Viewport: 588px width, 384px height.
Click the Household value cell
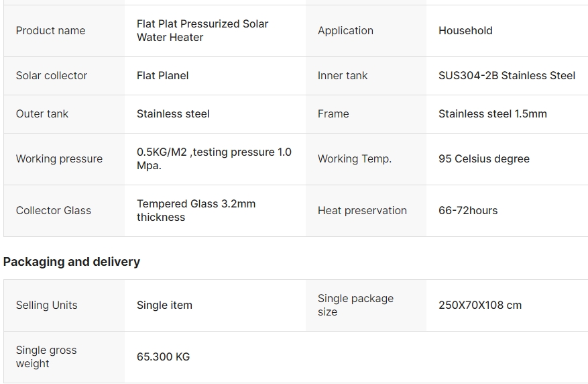(x=507, y=31)
